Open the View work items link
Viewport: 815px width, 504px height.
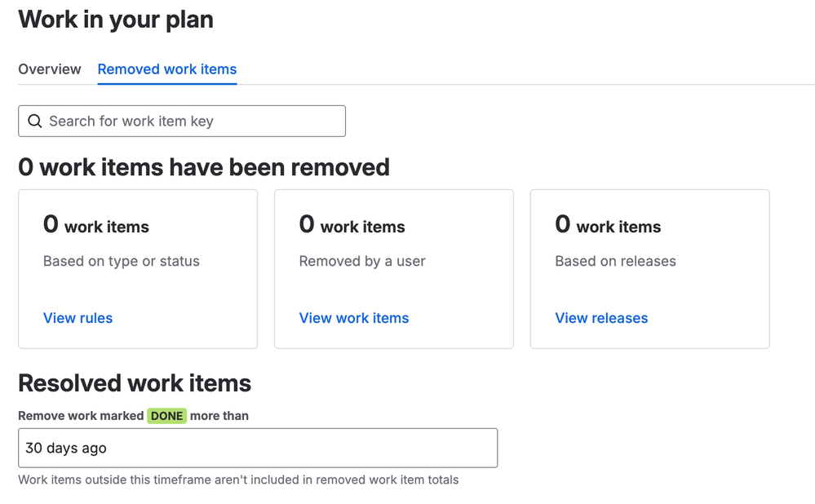[x=354, y=318]
